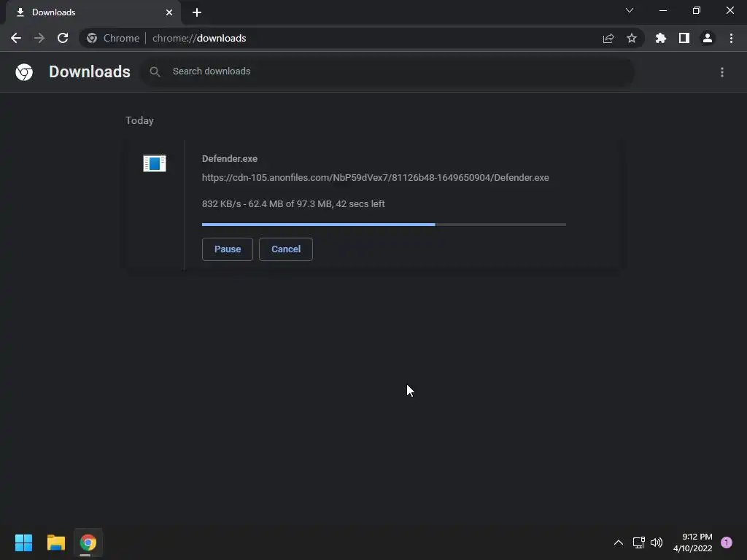This screenshot has width=747, height=560.
Task: Click the Chrome logo beside Downloads title
Action: pyautogui.click(x=24, y=72)
